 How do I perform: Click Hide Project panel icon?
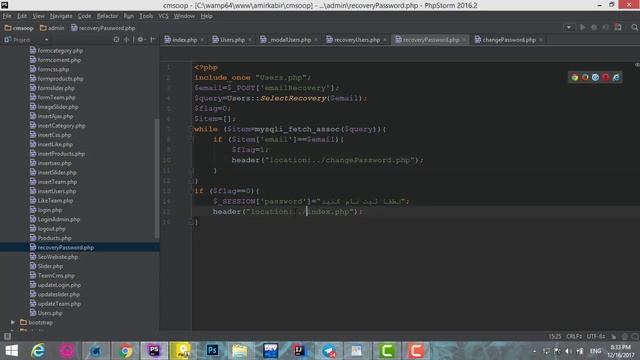tap(153, 40)
